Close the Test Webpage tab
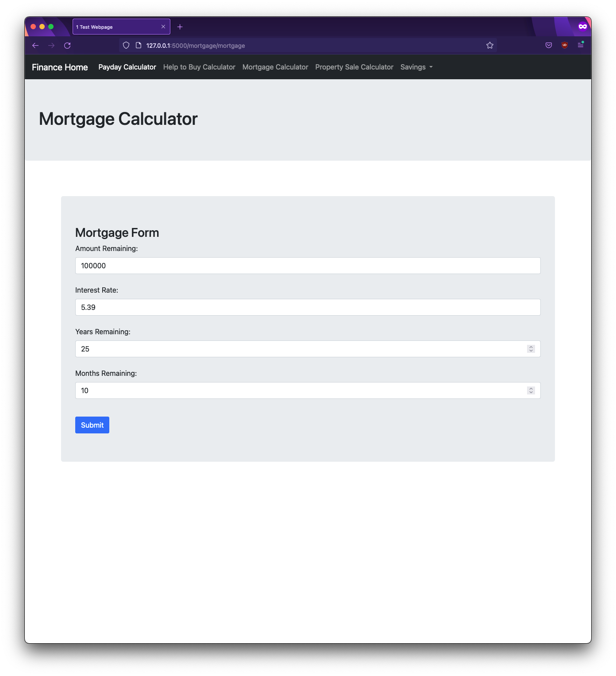Image resolution: width=616 pixels, height=676 pixels. coord(163,27)
